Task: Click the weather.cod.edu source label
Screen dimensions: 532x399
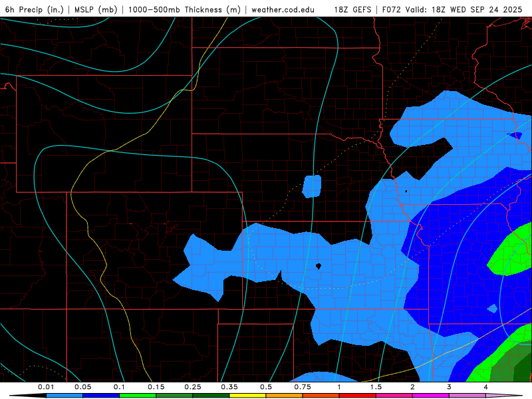Action: pyautogui.click(x=283, y=9)
